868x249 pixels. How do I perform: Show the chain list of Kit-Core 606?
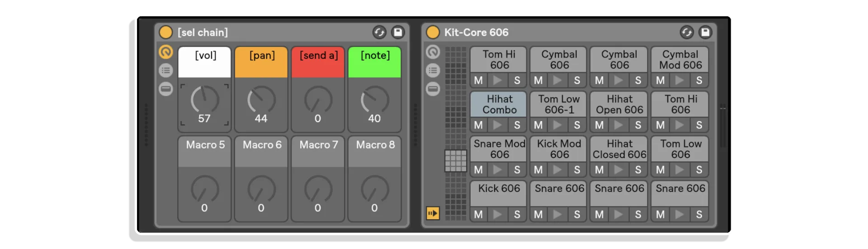[x=433, y=70]
